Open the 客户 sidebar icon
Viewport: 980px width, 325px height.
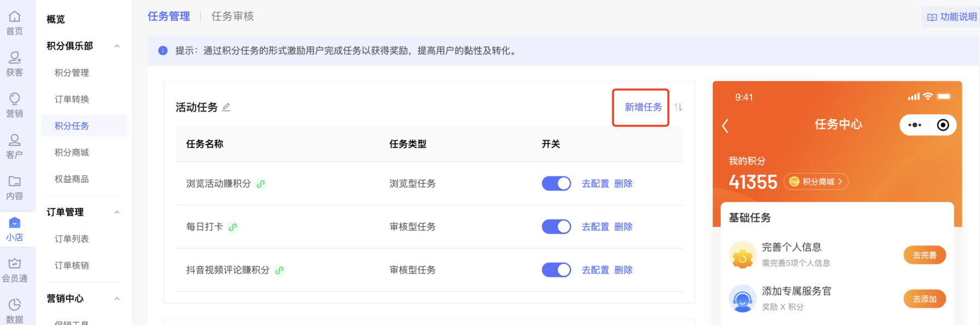(x=15, y=147)
